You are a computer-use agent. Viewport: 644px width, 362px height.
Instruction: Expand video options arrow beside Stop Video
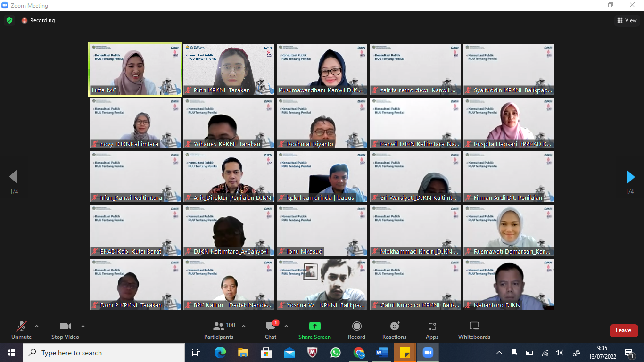tap(83, 326)
